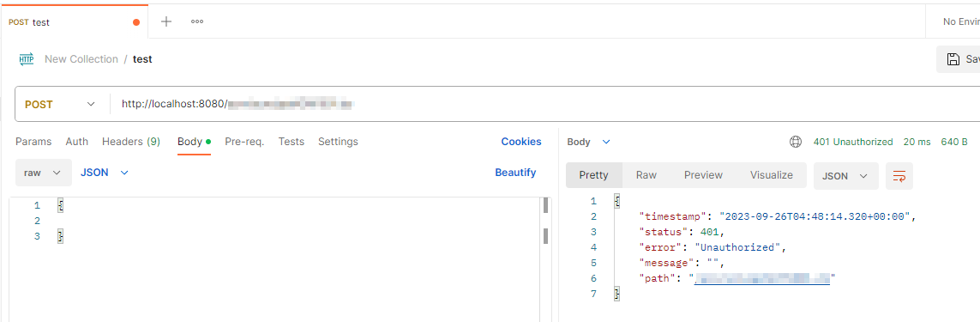Open the response JSON format dropdown
Screen dimensions: 980x322
pyautogui.click(x=845, y=176)
